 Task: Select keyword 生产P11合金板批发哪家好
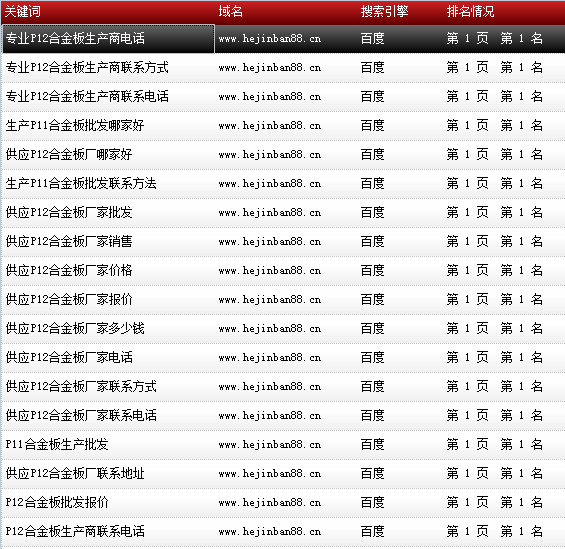[x=75, y=125]
